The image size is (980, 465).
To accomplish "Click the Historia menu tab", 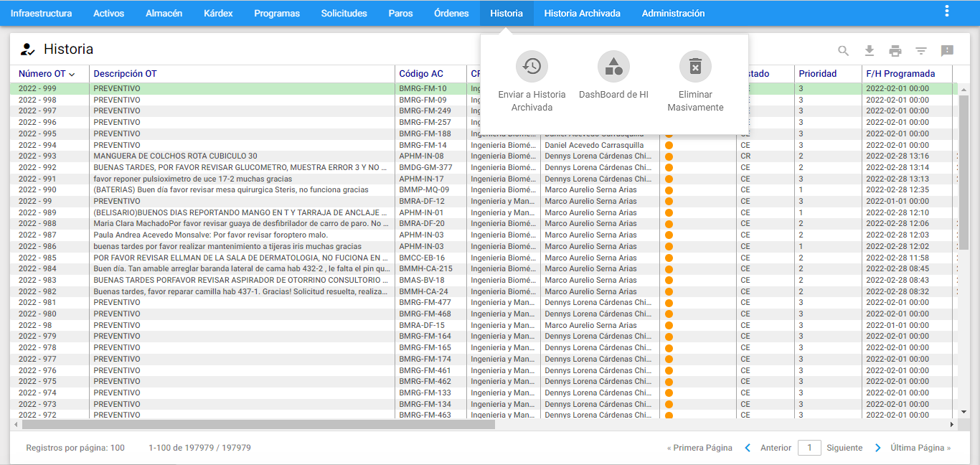I will 507,13.
